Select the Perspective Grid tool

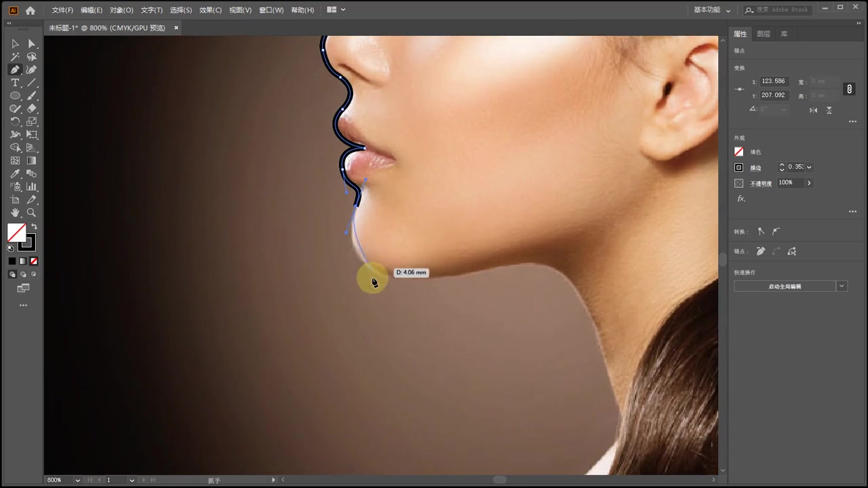point(31,148)
